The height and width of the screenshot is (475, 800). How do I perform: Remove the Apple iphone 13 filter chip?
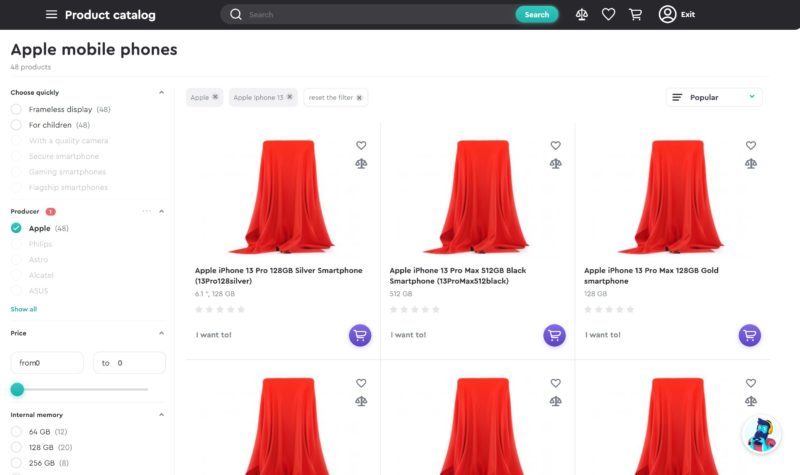(289, 97)
